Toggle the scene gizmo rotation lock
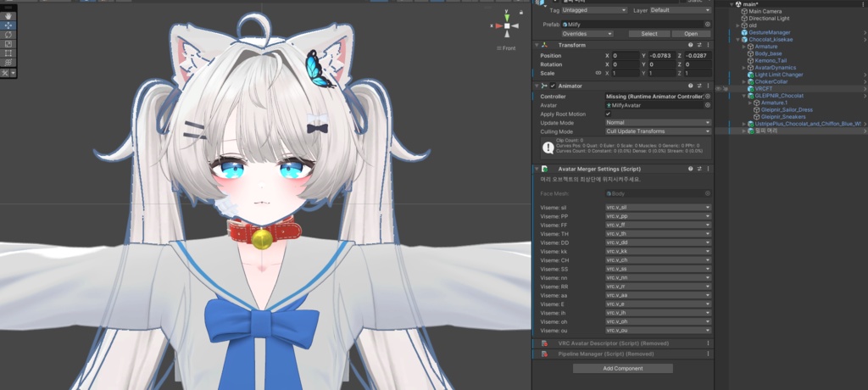Screen dimensions: 868x390 [521, 12]
